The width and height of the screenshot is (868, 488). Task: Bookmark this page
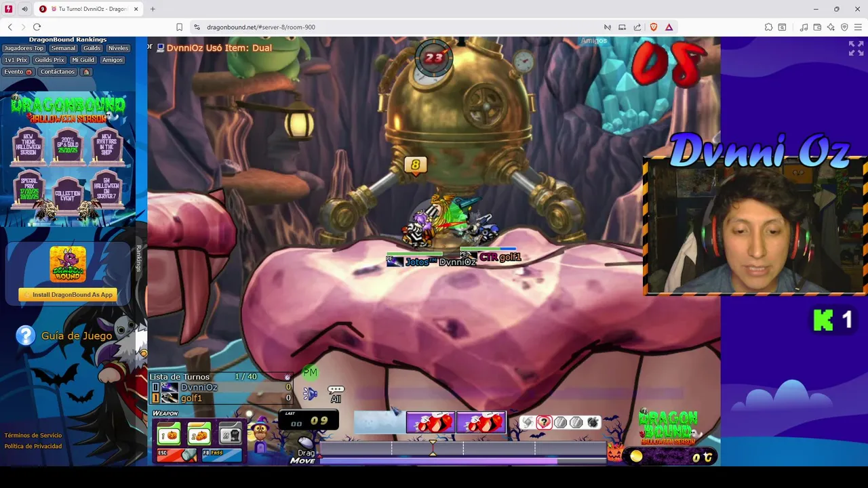179,27
